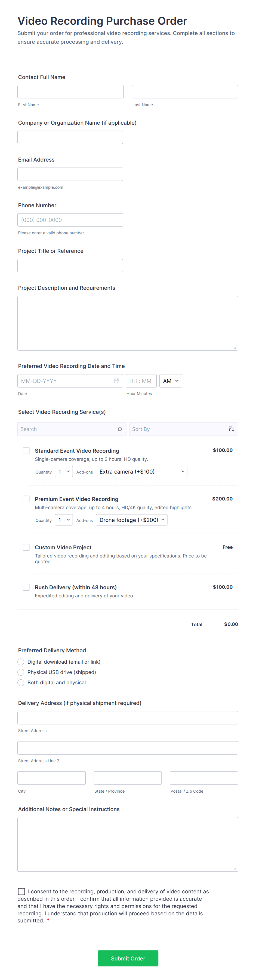The image size is (253, 980).
Task: Choose Digital download delivery method
Action: point(21,662)
